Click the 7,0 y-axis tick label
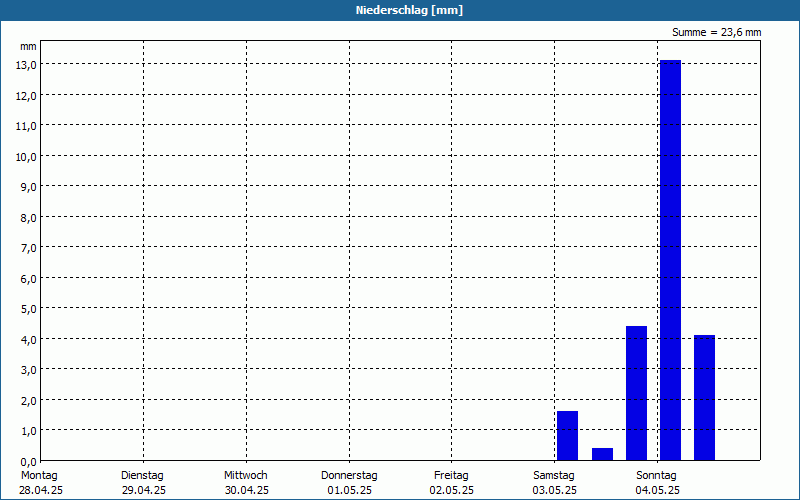 pyautogui.click(x=29, y=248)
